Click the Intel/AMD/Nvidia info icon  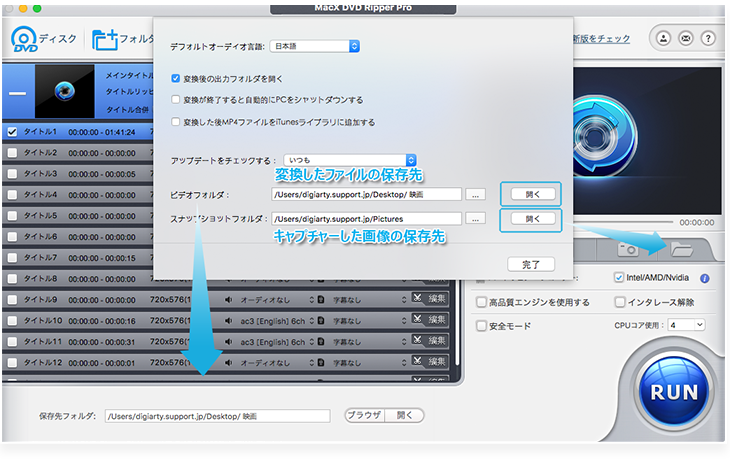coord(705,278)
